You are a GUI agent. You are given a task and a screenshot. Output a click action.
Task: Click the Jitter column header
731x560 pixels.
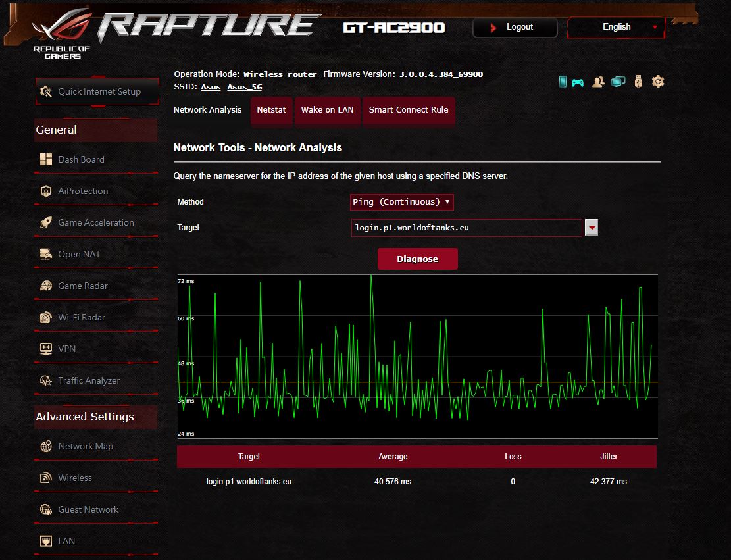click(609, 457)
